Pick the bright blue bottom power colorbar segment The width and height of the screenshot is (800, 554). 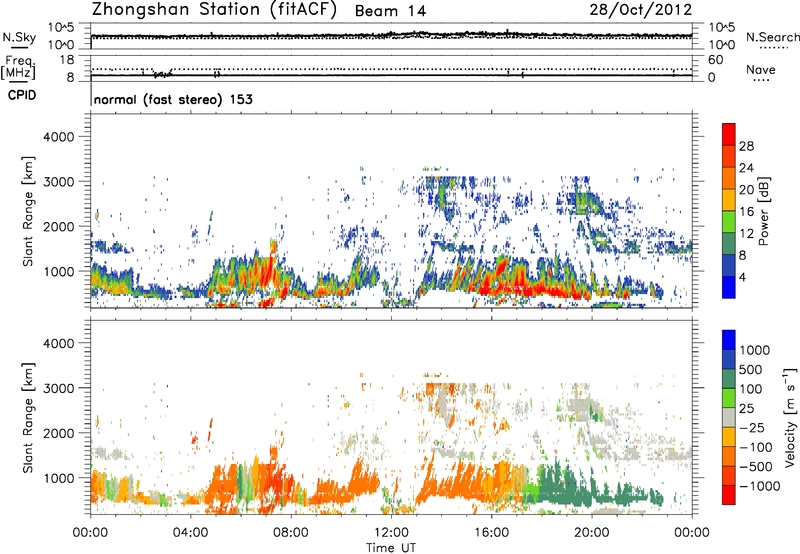point(729,287)
